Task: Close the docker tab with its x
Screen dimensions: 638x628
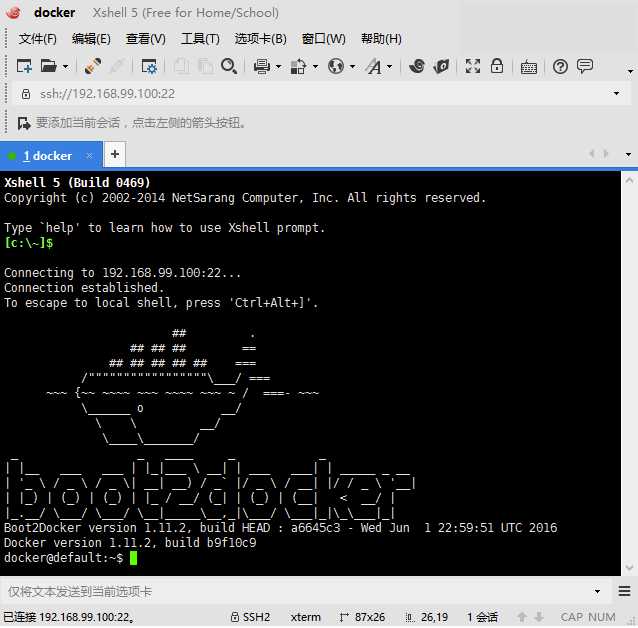Action: tap(90, 155)
